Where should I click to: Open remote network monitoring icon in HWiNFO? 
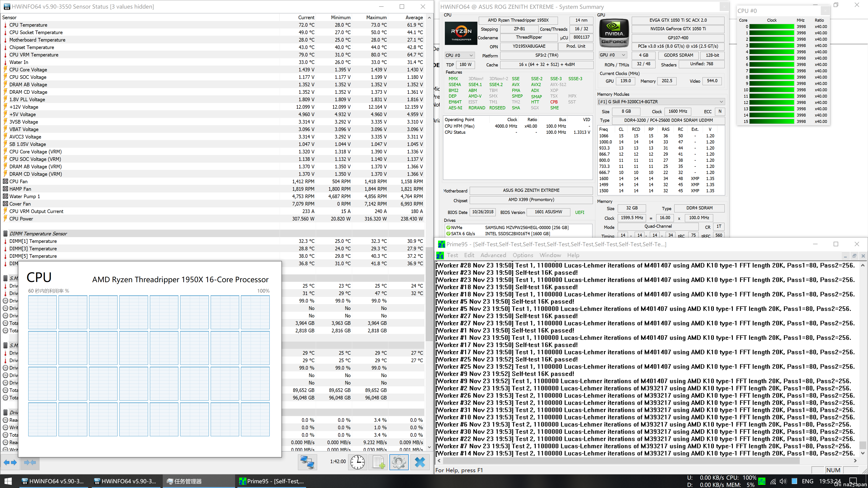click(307, 462)
